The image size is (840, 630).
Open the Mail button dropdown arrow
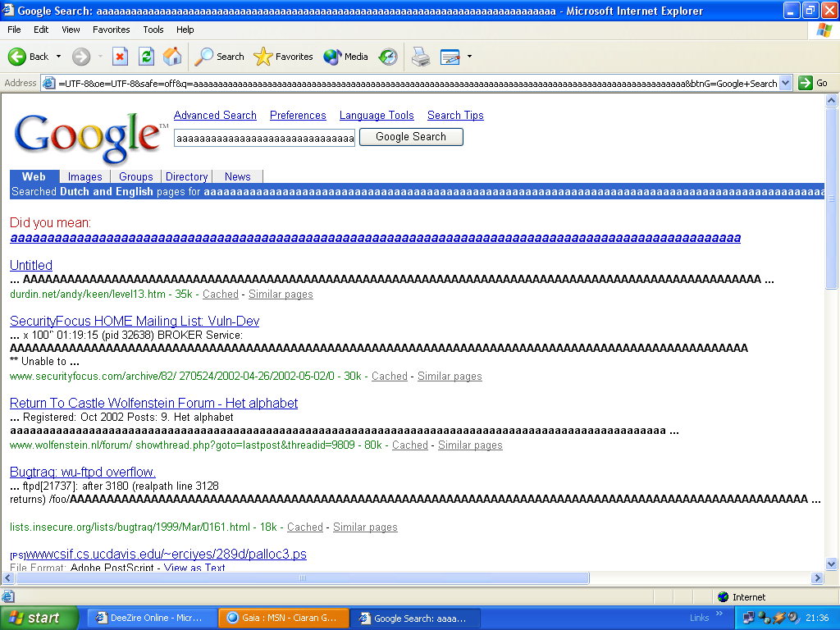pyautogui.click(x=469, y=57)
